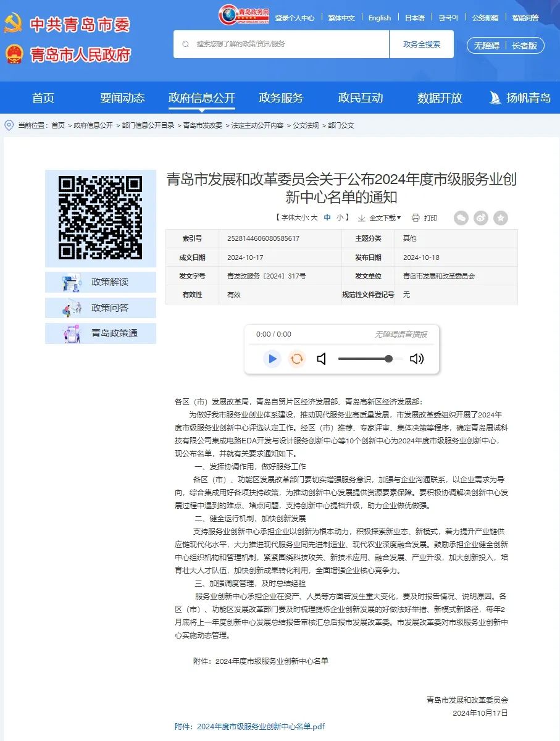
Task: Open the 政策解读 sidebar button
Action: 101,282
